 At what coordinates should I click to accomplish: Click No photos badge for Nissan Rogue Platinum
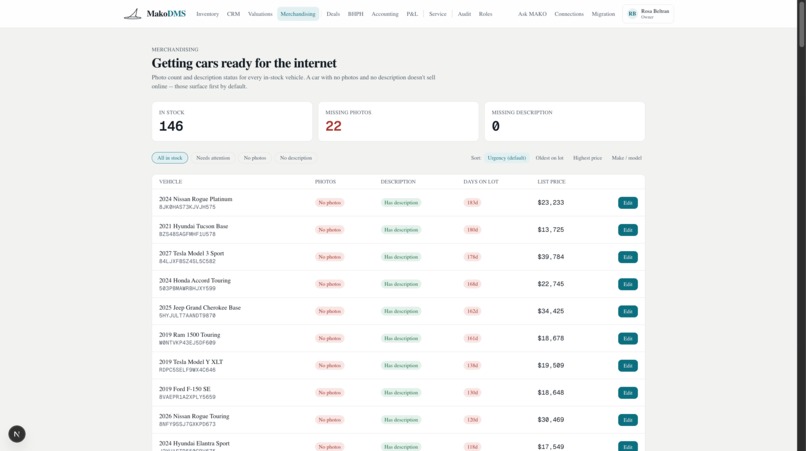(x=329, y=203)
